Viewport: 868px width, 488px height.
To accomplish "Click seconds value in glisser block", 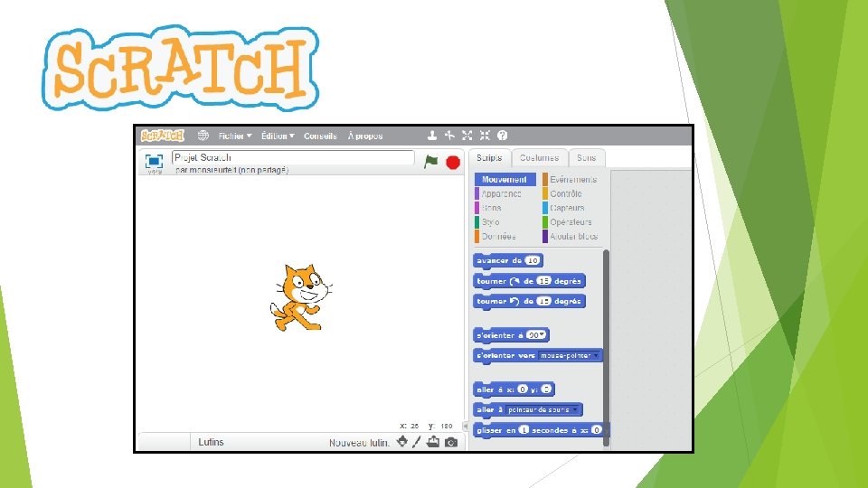I will coord(524,430).
